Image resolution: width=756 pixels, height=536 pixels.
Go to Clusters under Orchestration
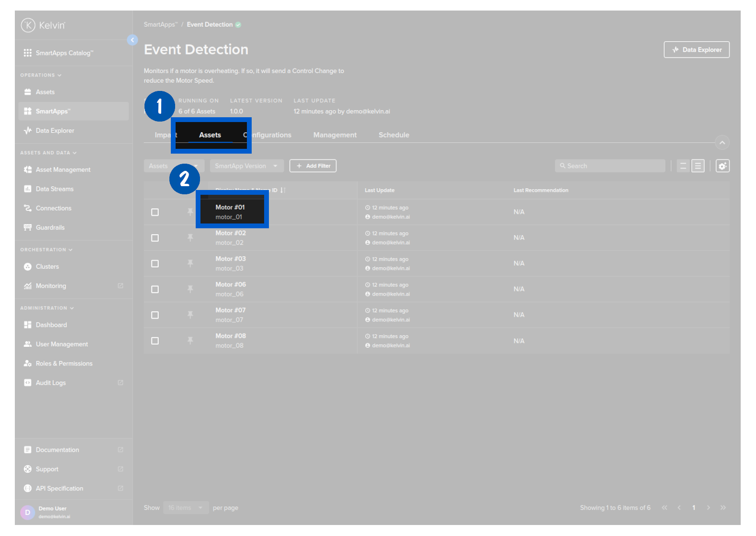point(47,267)
